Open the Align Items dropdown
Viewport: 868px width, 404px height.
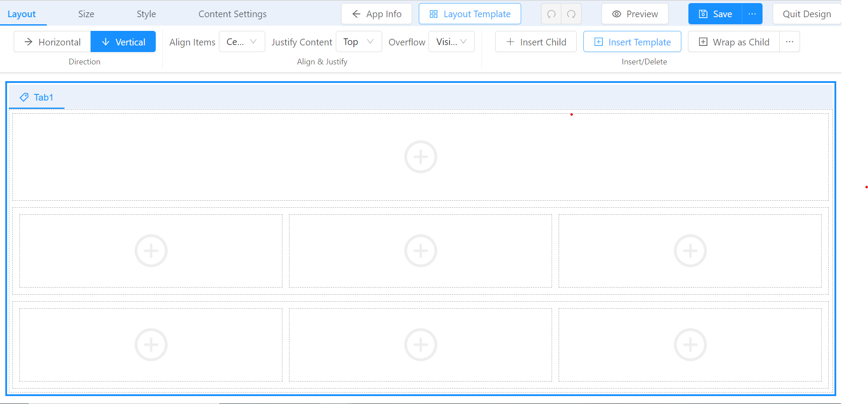(242, 42)
